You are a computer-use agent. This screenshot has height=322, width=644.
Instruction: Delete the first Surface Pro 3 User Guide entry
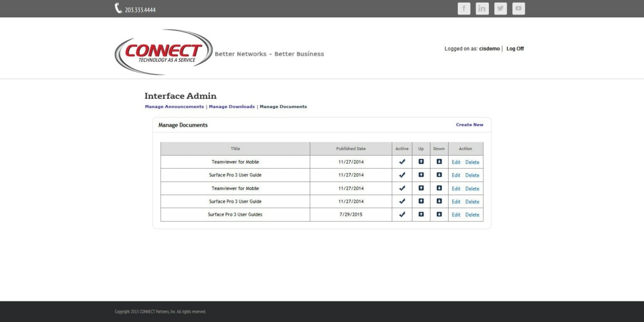click(472, 175)
